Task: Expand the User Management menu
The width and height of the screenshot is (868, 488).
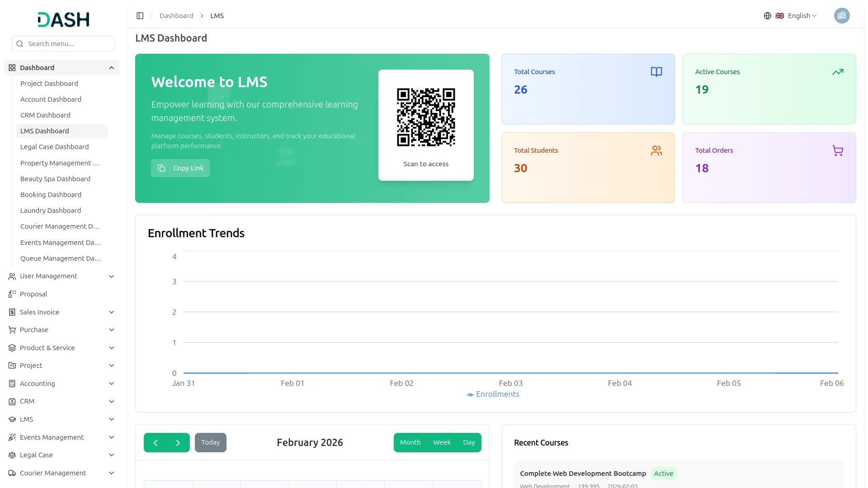Action: tap(61, 276)
